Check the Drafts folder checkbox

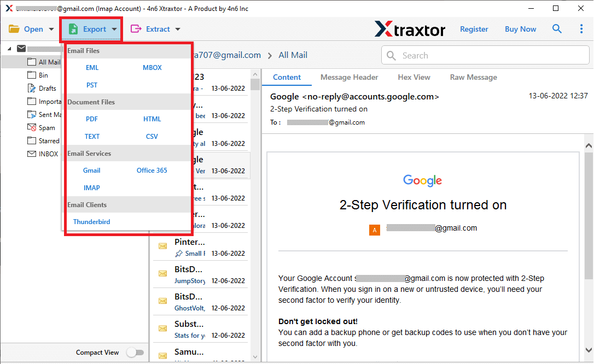30,88
